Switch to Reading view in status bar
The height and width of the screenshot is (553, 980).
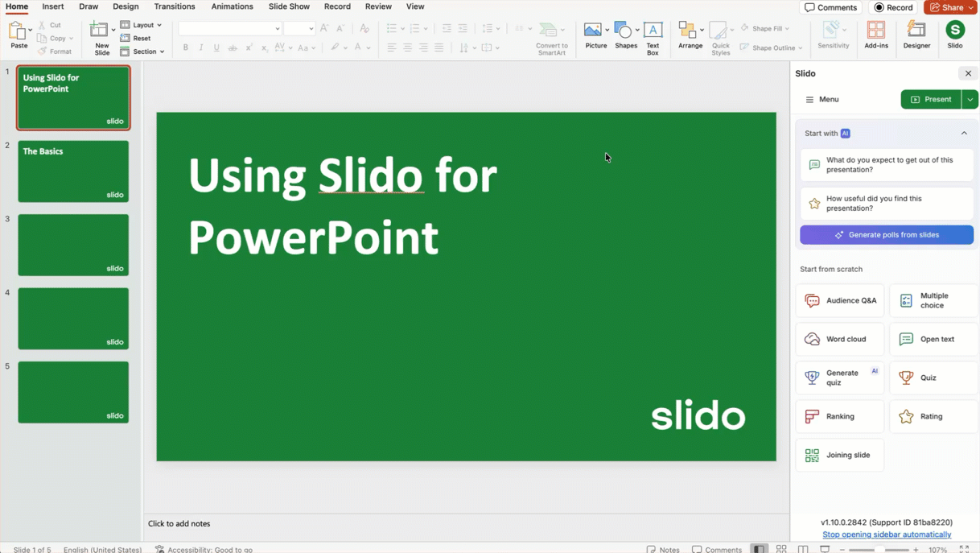click(803, 549)
